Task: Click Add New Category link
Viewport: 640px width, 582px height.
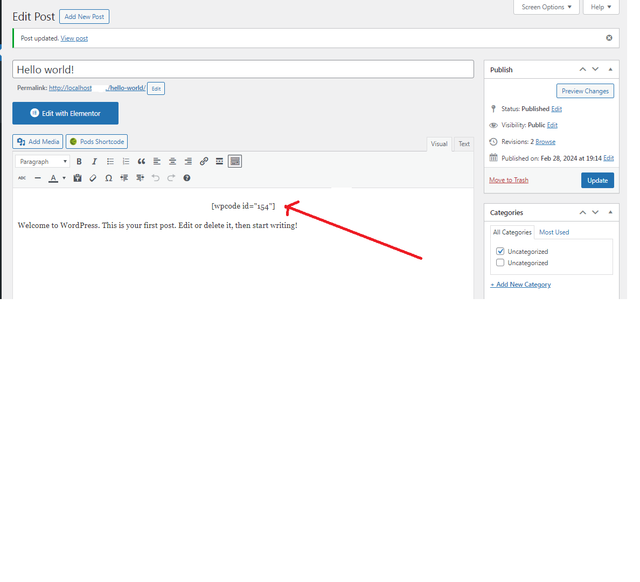Action: 520,284
